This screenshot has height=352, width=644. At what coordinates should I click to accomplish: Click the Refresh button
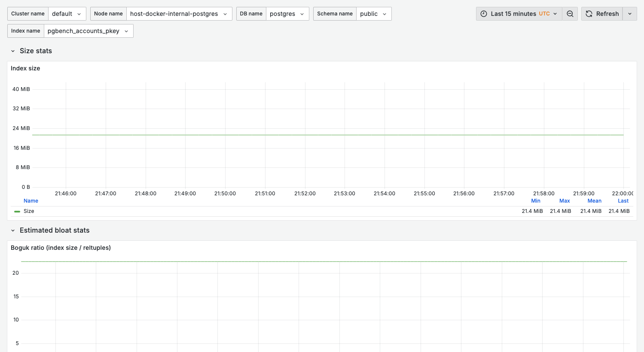602,13
